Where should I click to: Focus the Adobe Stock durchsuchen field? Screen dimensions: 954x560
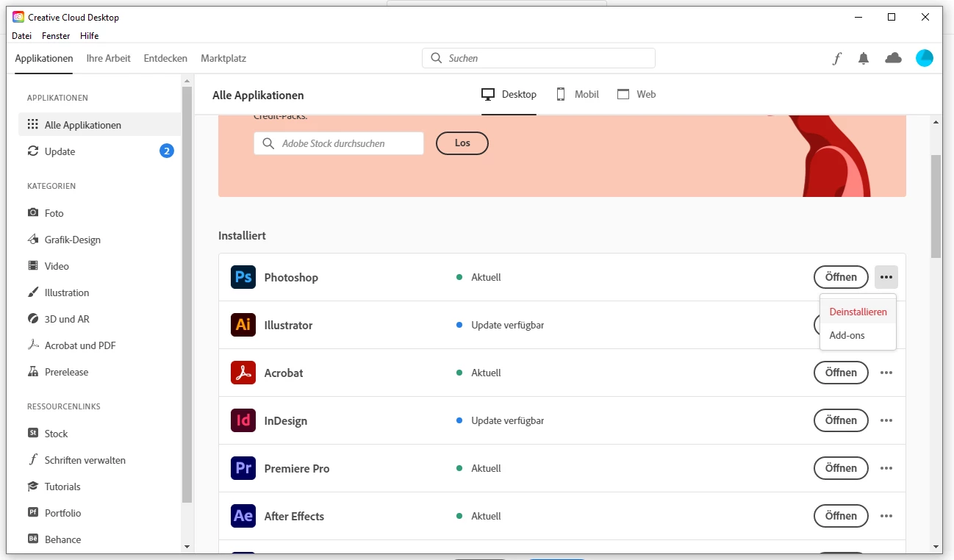pos(339,143)
